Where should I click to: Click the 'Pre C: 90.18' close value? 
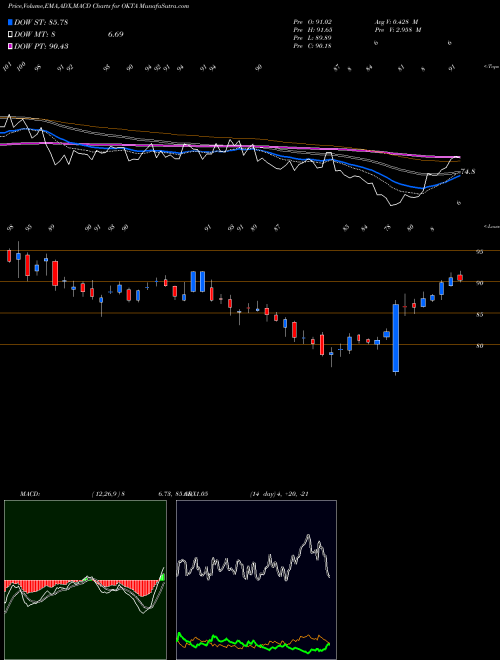pos(313,46)
